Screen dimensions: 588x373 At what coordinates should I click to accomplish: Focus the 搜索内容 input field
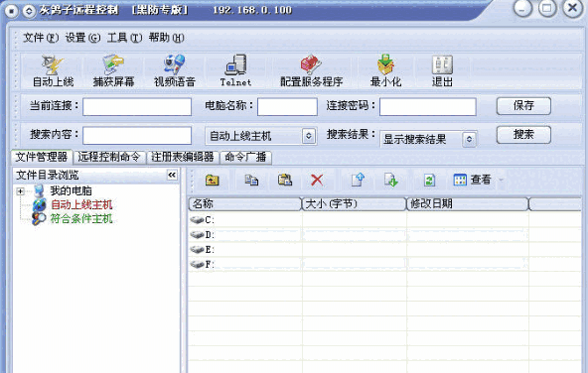(137, 135)
